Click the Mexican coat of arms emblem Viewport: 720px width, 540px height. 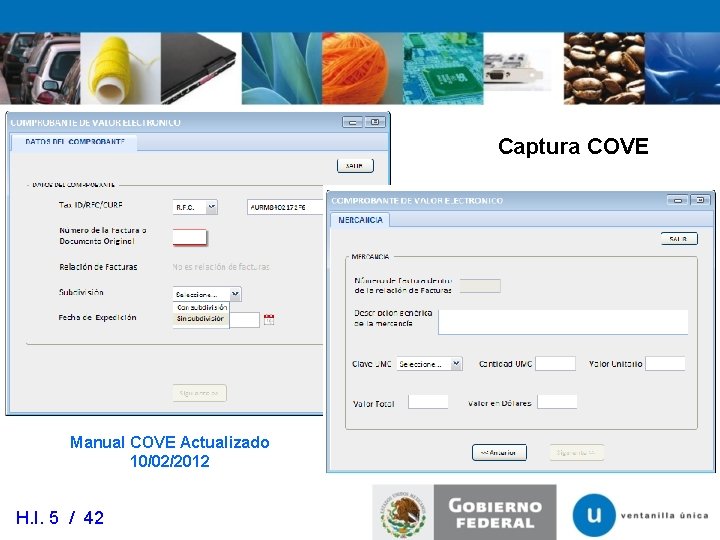point(403,513)
